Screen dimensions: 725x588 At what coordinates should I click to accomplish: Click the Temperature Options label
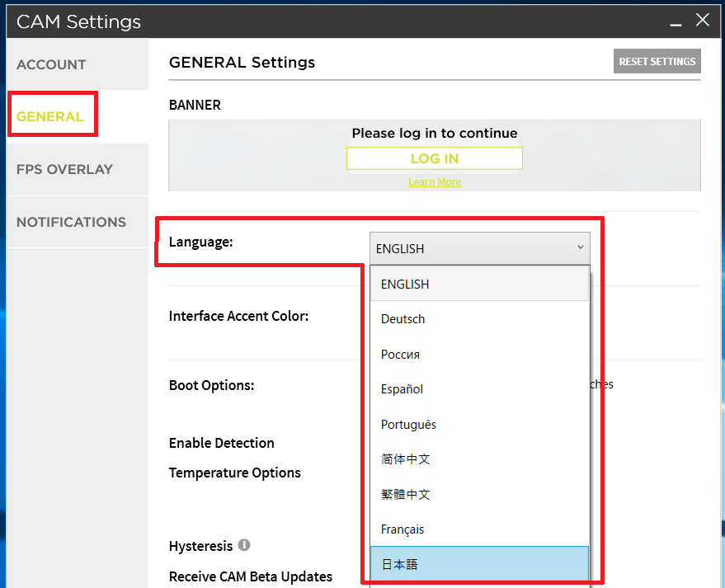(x=235, y=473)
